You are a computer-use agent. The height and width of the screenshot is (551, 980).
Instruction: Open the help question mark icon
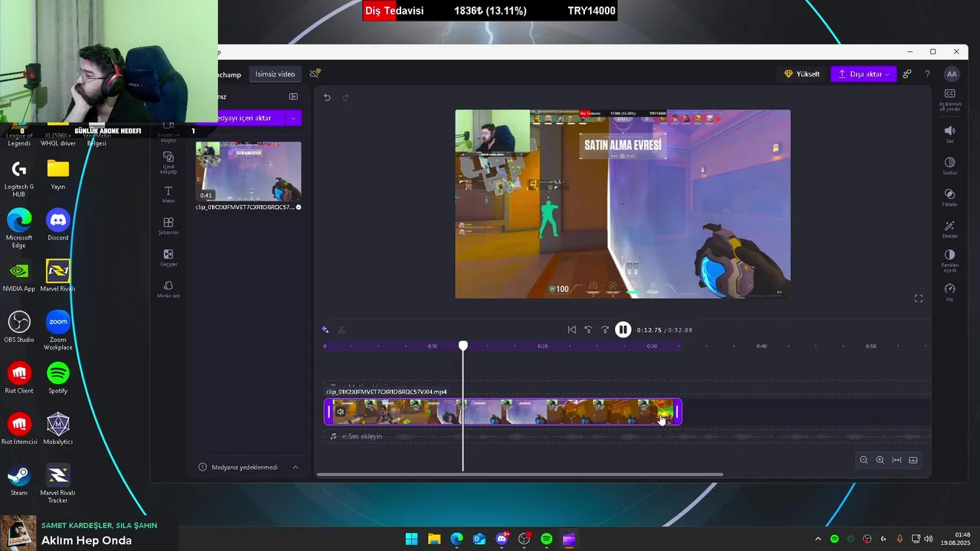tap(927, 74)
